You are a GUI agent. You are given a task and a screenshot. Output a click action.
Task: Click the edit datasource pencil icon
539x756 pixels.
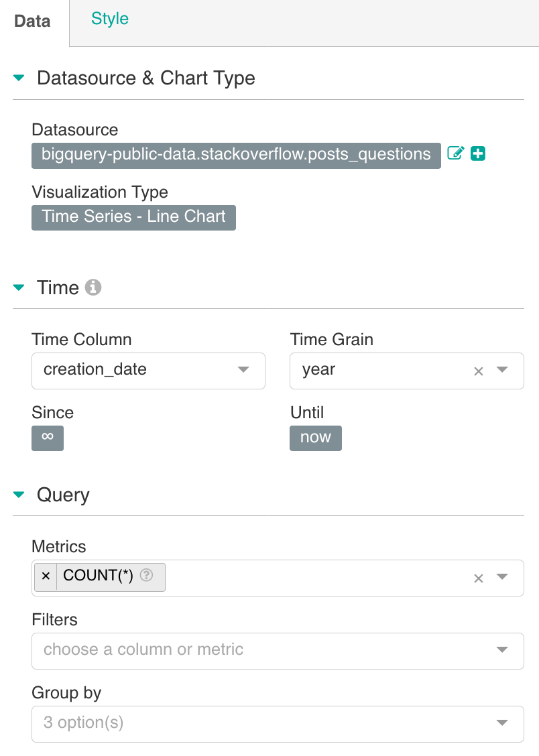pyautogui.click(x=455, y=154)
